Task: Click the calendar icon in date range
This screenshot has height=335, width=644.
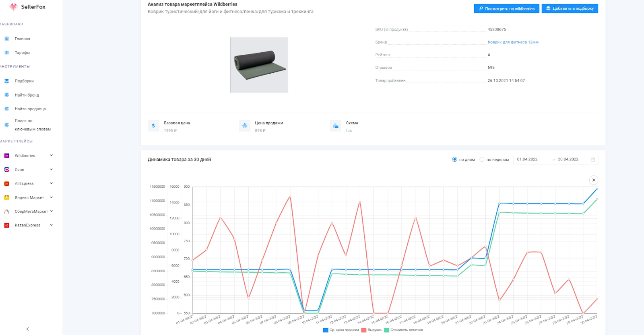Action: [x=592, y=160]
